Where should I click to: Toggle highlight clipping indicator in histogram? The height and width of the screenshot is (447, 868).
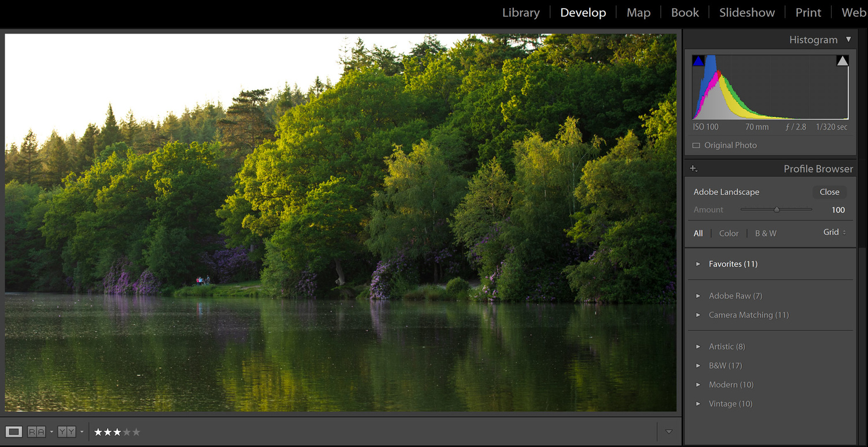(843, 61)
